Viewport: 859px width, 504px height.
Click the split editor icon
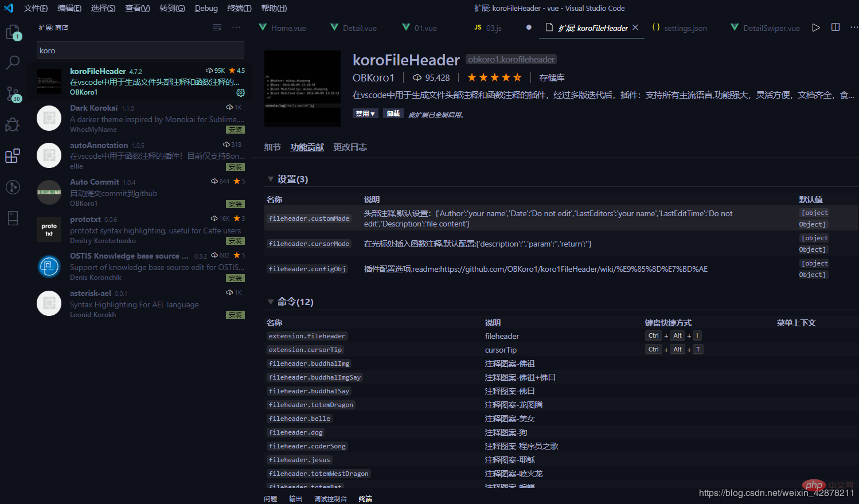pos(835,28)
